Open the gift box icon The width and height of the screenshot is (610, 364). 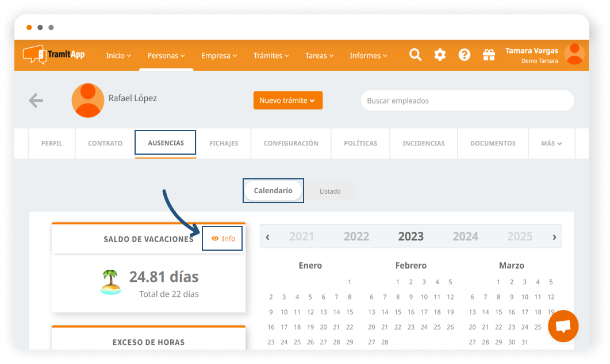click(489, 55)
